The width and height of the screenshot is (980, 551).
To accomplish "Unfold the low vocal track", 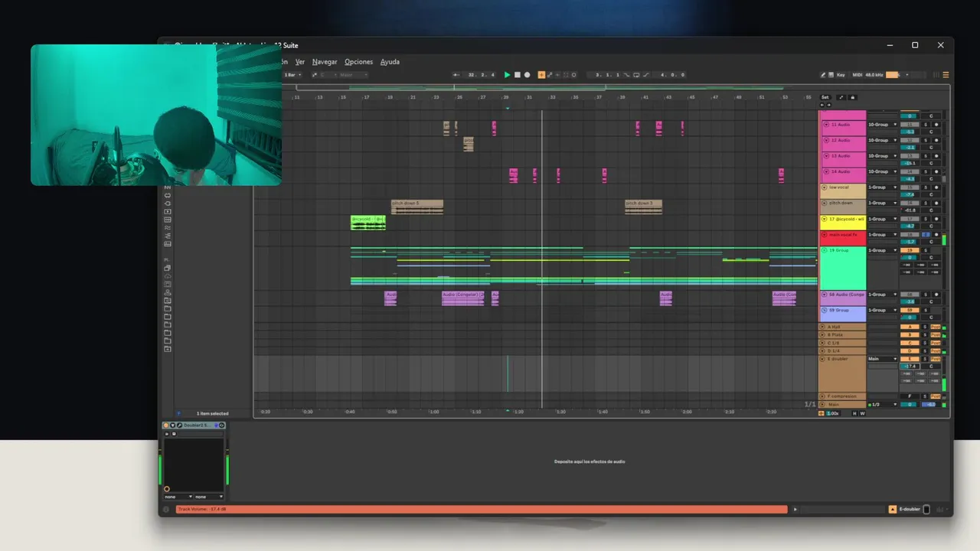I will (825, 187).
